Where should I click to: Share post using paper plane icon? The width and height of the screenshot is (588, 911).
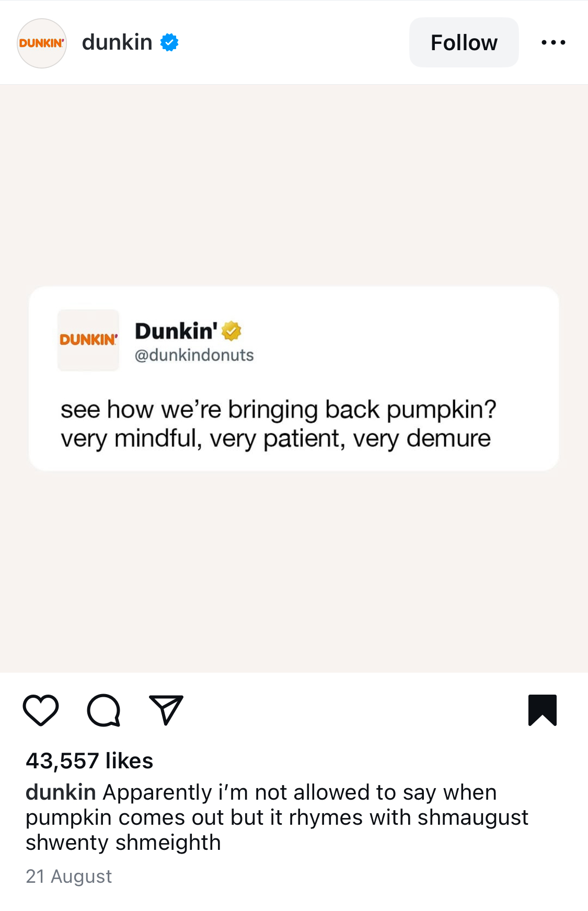point(166,710)
